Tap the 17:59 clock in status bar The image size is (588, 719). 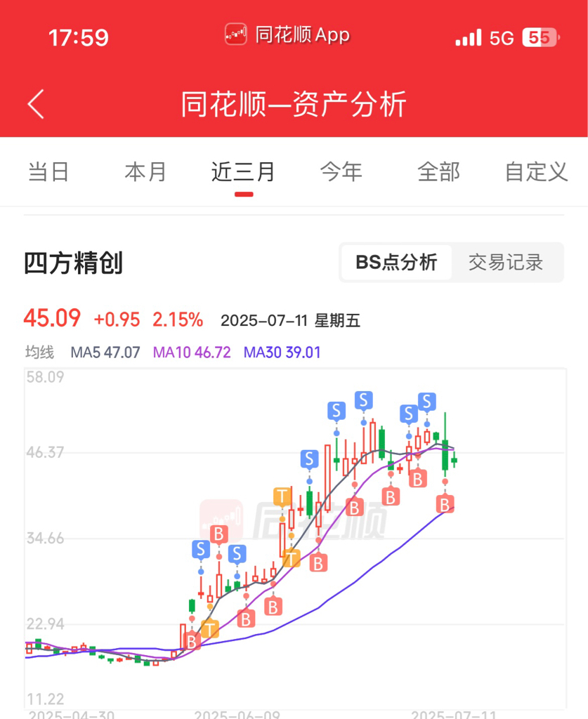pos(79,38)
